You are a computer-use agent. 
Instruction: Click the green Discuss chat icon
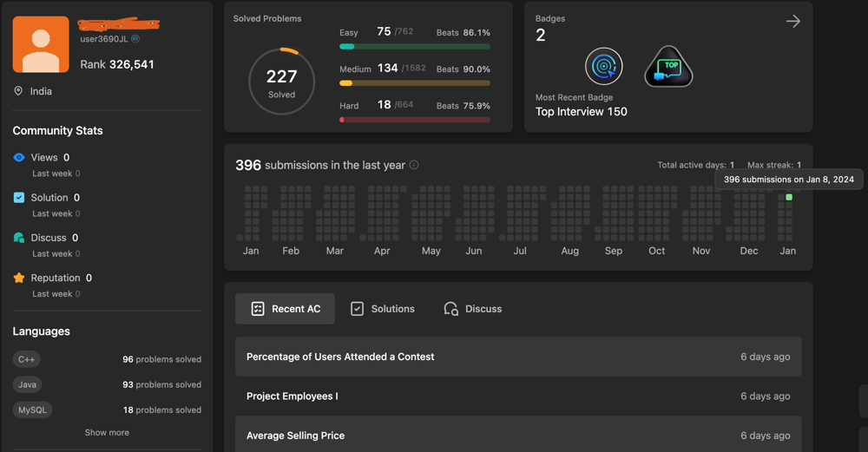pos(19,238)
